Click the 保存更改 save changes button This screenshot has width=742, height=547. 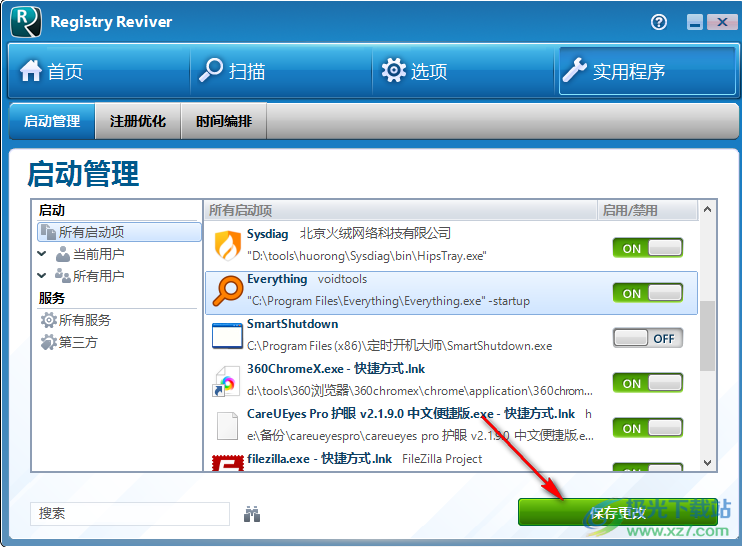point(618,512)
